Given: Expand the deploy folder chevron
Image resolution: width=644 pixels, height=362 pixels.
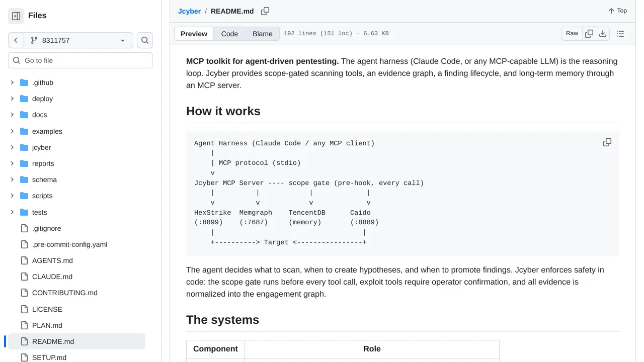Looking at the screenshot, I should coord(12,99).
